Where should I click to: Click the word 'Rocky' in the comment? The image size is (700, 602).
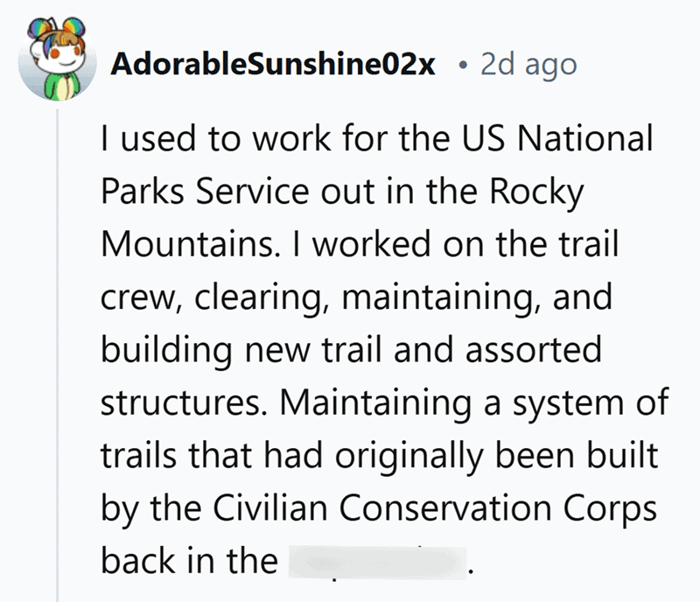tap(536, 192)
